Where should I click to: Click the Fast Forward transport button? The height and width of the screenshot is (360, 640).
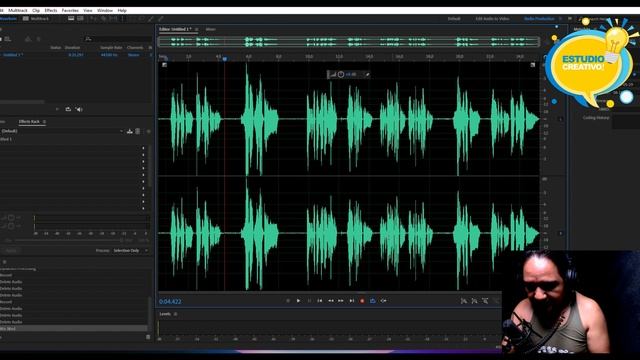[x=341, y=301]
